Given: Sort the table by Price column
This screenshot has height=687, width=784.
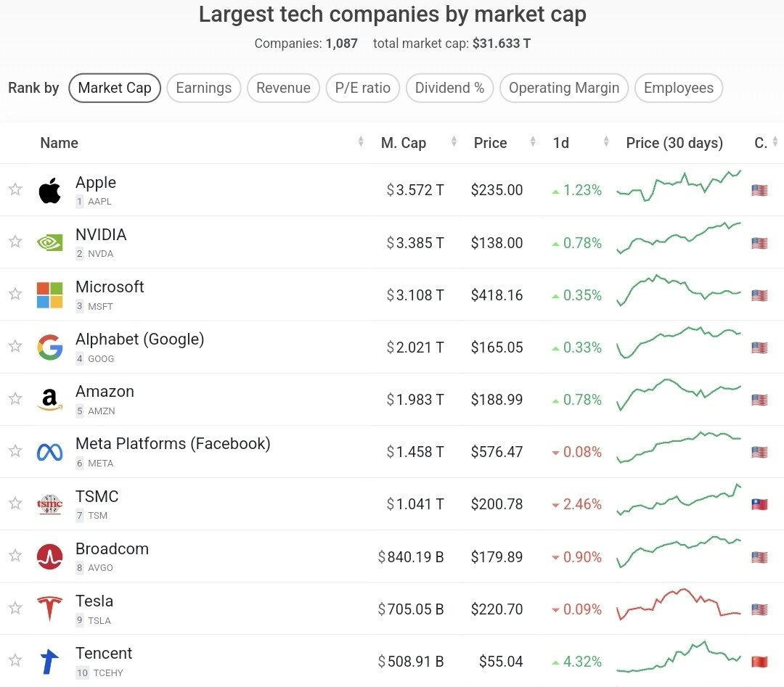Looking at the screenshot, I should point(533,143).
